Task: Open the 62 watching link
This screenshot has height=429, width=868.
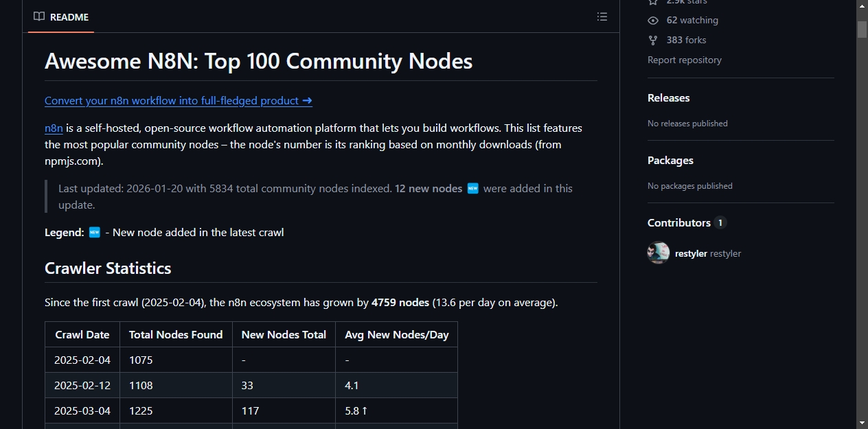Action: (x=692, y=21)
